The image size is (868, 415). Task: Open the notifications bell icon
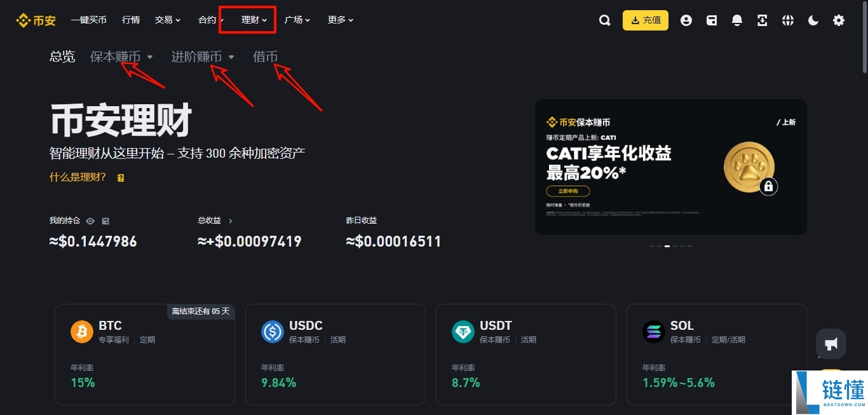[737, 20]
